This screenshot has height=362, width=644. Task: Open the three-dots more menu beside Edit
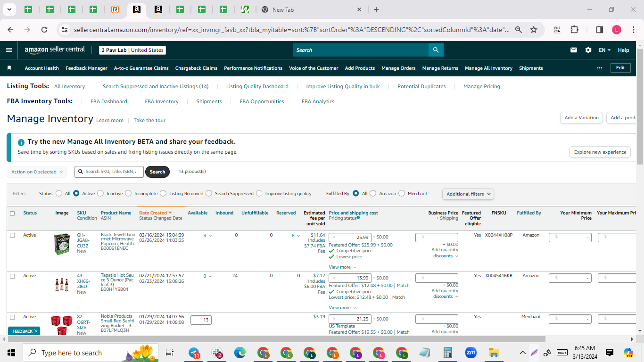[x=600, y=68]
